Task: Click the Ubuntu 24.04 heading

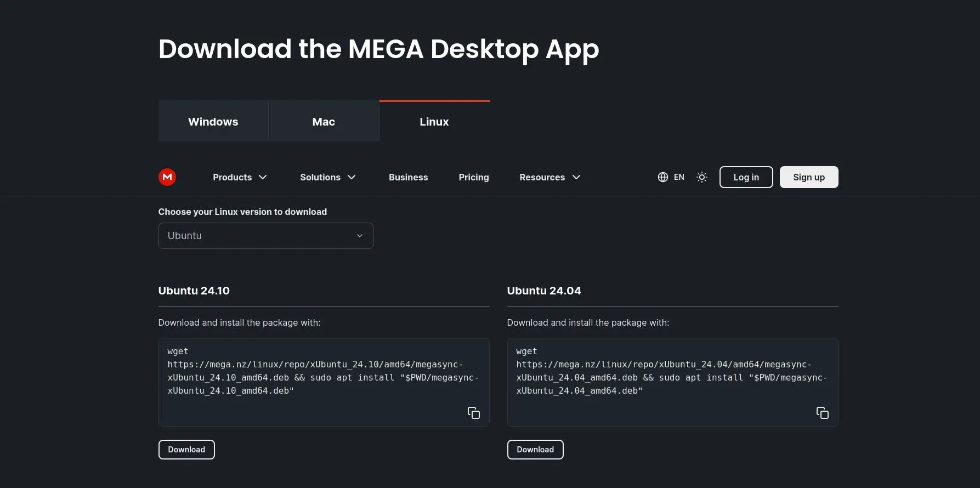Action: click(x=544, y=291)
